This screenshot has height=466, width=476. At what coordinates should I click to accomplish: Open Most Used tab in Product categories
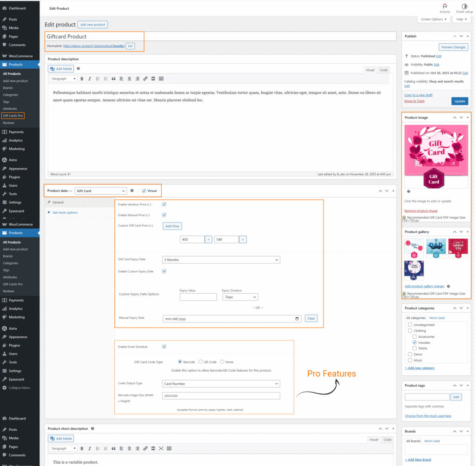point(436,318)
